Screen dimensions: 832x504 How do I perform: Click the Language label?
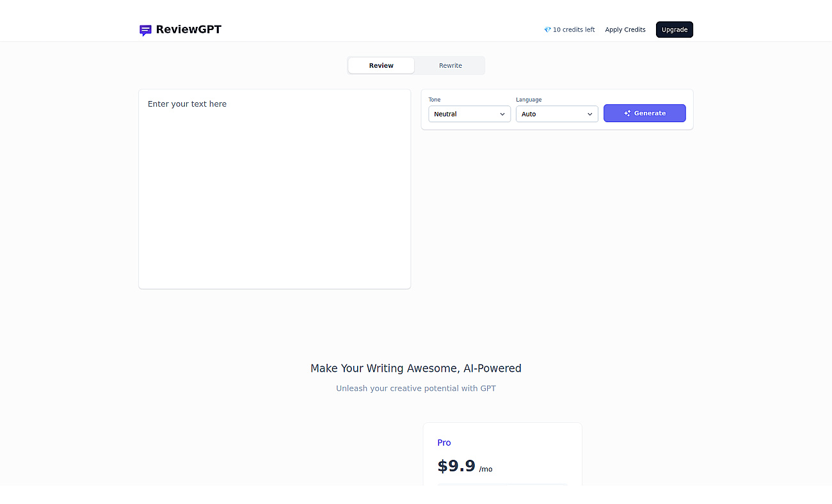coord(529,100)
